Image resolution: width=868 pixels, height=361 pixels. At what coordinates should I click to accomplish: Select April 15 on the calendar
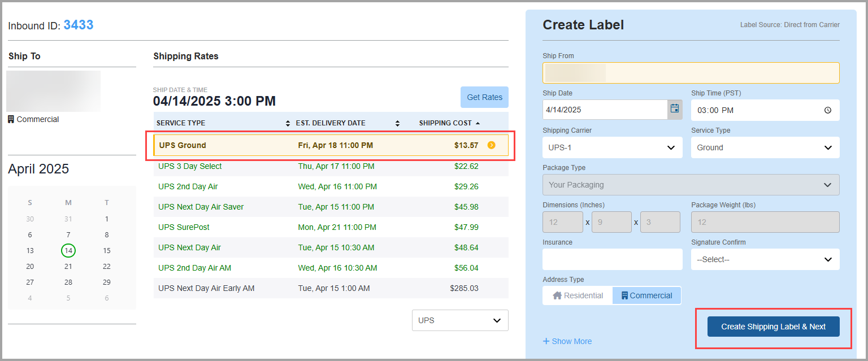point(107,250)
